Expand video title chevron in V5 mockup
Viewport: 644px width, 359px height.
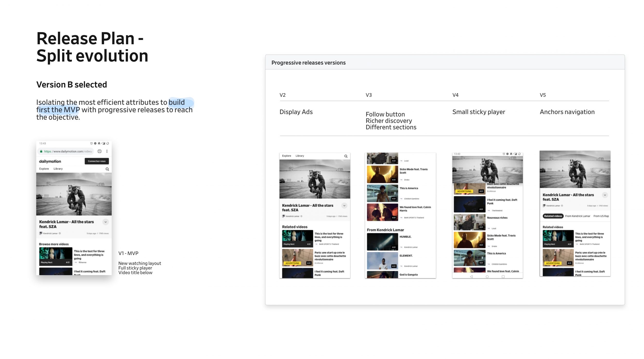pyautogui.click(x=605, y=195)
